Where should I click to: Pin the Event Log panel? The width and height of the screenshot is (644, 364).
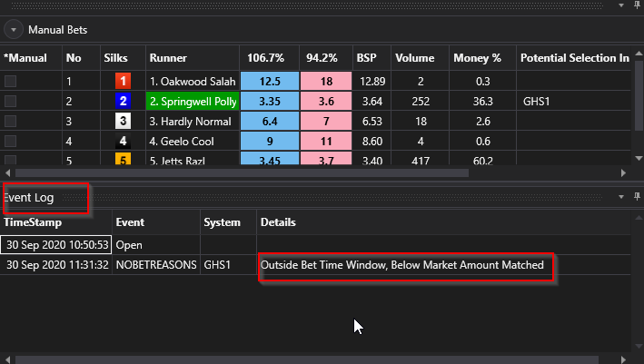[x=638, y=197]
